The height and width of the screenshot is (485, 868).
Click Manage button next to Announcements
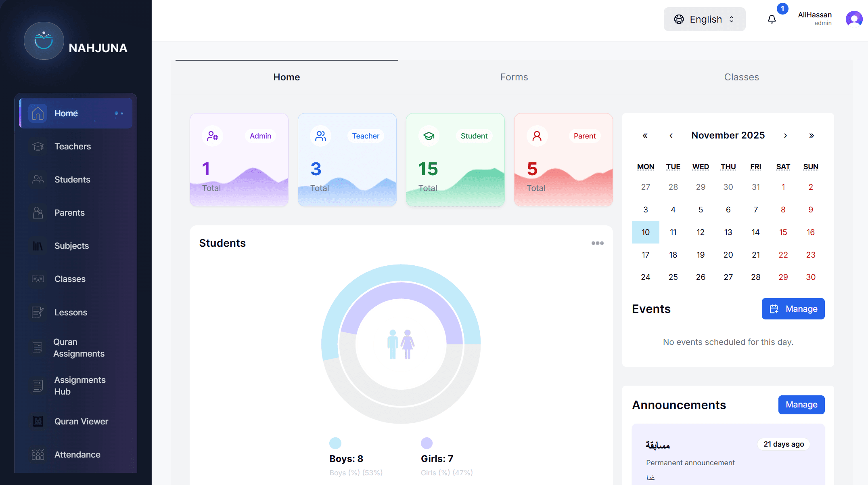click(801, 405)
